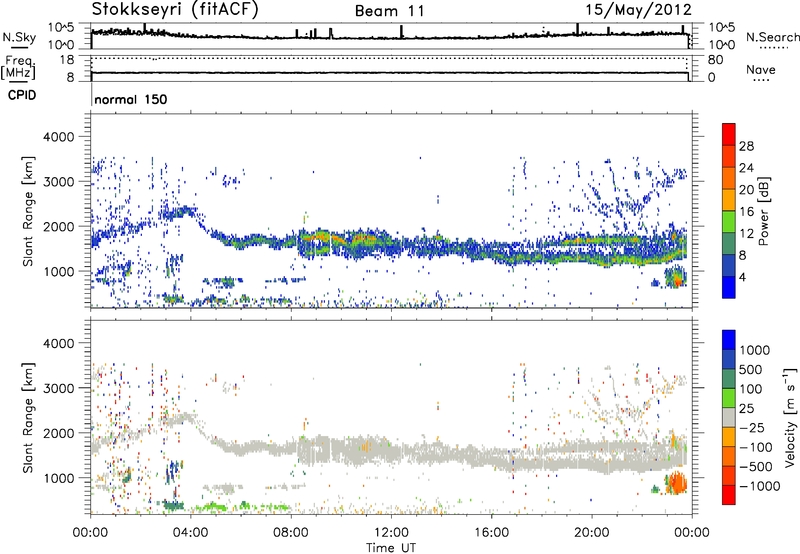The height and width of the screenshot is (554, 800).
Task: Select "12" on the Power color bar
Action: coord(746,234)
